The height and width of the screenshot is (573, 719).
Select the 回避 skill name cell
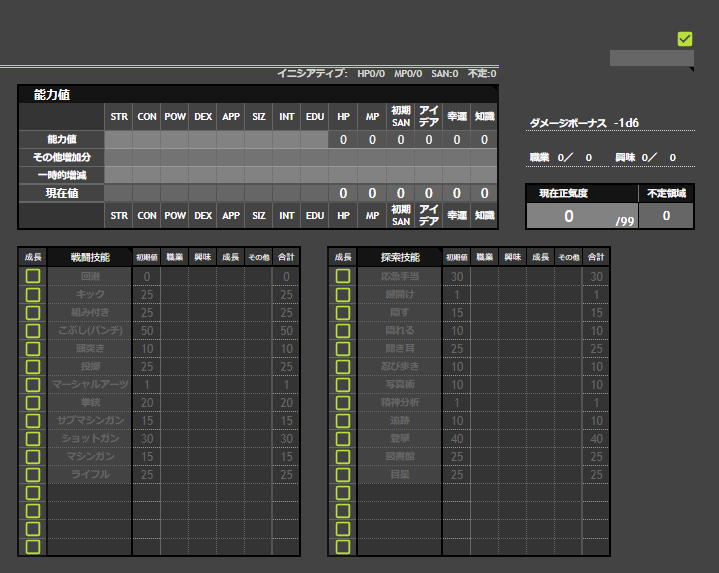(90, 276)
